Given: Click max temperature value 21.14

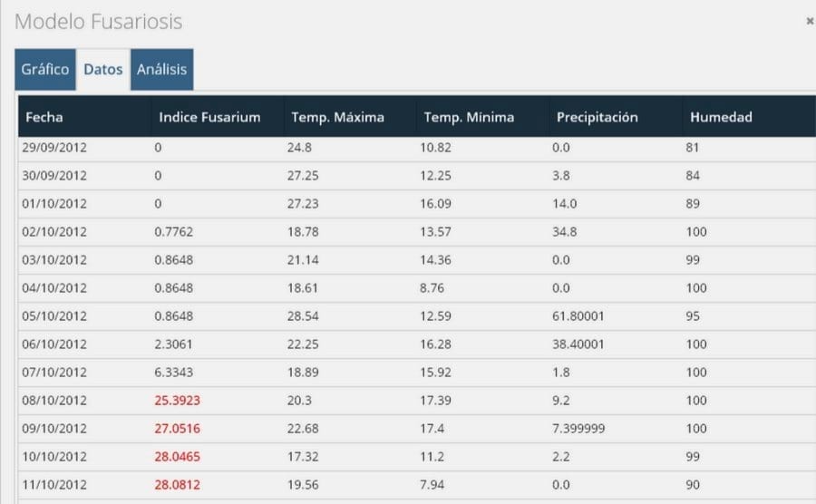Looking at the screenshot, I should tap(303, 259).
